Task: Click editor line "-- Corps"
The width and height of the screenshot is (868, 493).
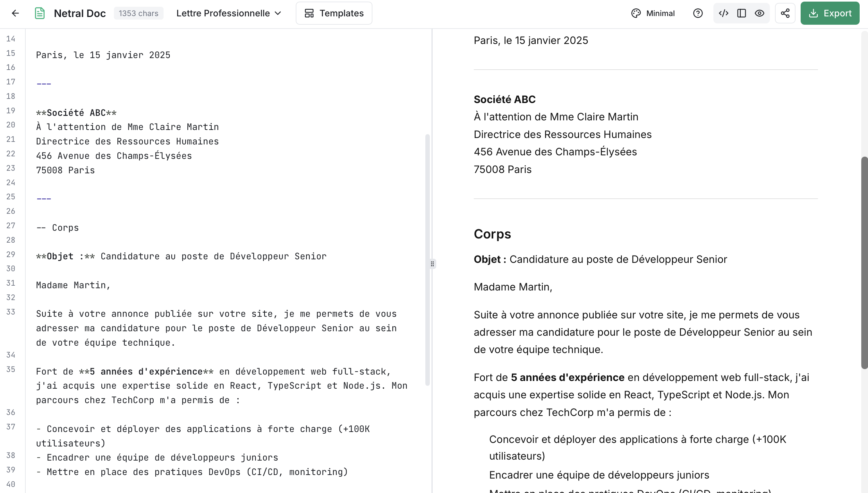Action: [57, 228]
